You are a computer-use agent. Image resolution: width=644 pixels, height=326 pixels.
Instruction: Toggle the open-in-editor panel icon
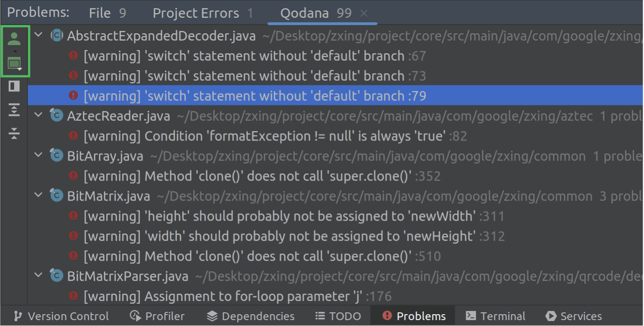14,86
